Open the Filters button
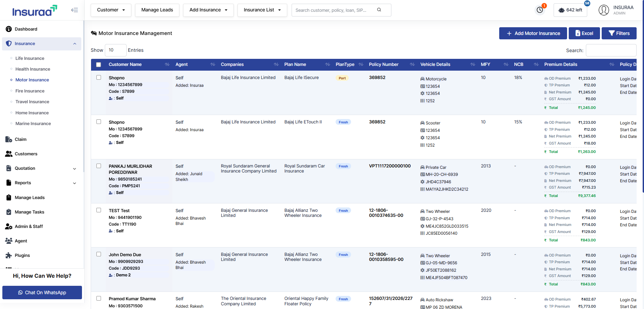This screenshot has width=644, height=309. click(619, 33)
